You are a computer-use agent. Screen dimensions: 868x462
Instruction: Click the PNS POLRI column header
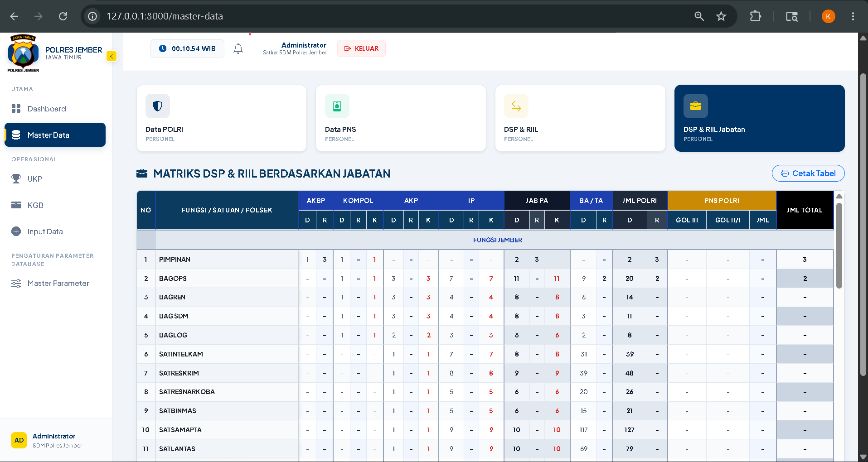pyautogui.click(x=722, y=201)
